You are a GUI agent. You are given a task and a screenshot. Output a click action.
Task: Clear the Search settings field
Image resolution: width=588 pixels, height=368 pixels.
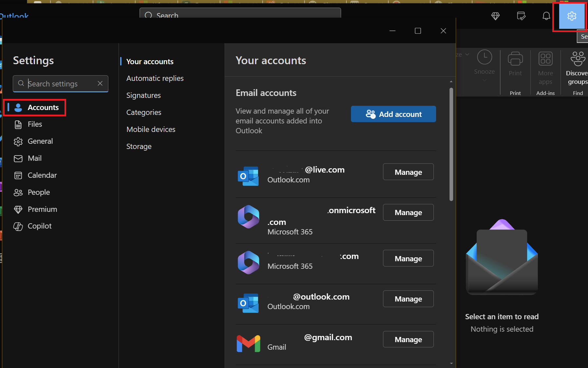pyautogui.click(x=100, y=83)
